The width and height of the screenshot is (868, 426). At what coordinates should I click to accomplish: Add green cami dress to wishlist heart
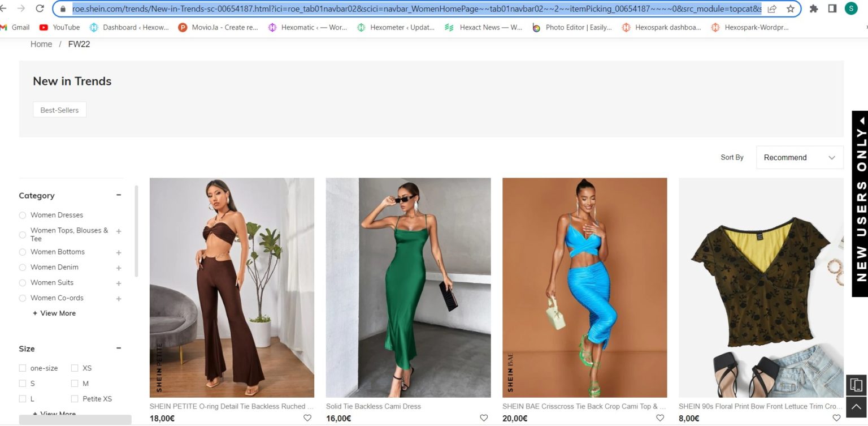click(x=484, y=418)
